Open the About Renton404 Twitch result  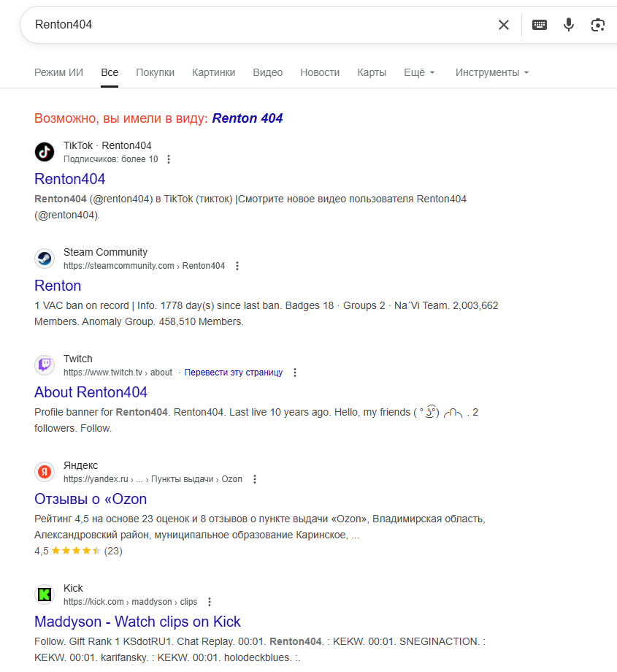pos(91,392)
